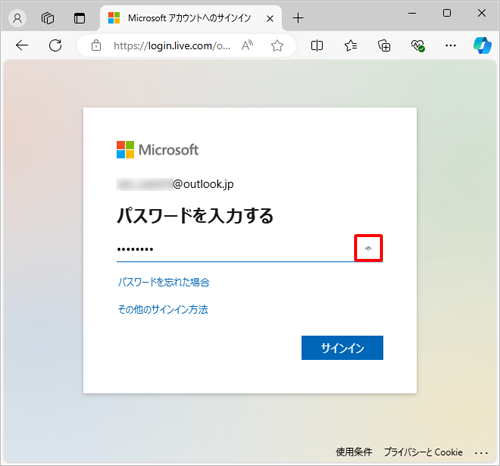This screenshot has height=466, width=500.
Task: Open Settings and more menu
Action: (x=451, y=45)
